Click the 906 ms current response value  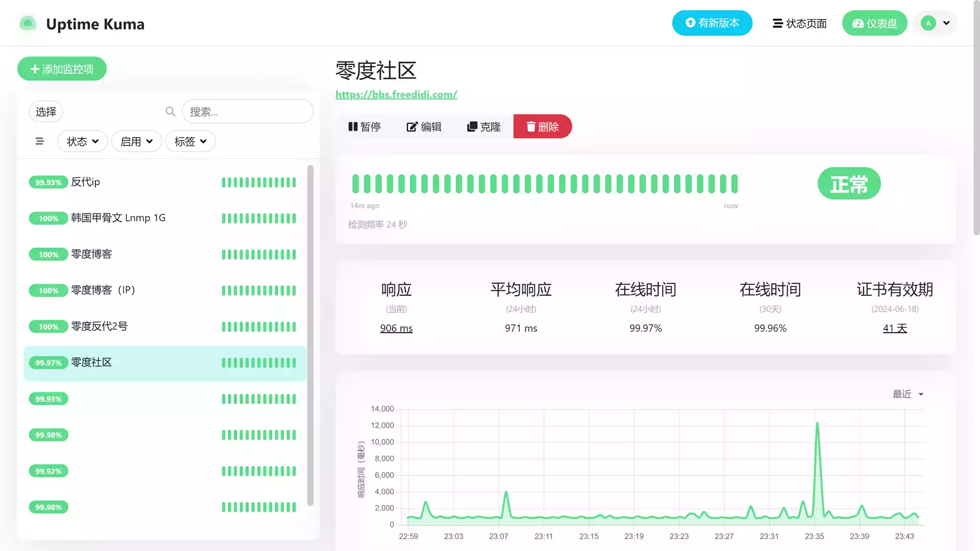click(396, 328)
